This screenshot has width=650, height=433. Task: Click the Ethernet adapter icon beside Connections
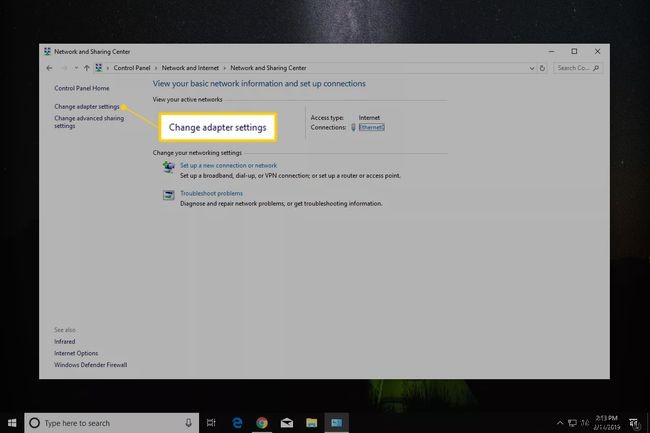click(x=353, y=127)
